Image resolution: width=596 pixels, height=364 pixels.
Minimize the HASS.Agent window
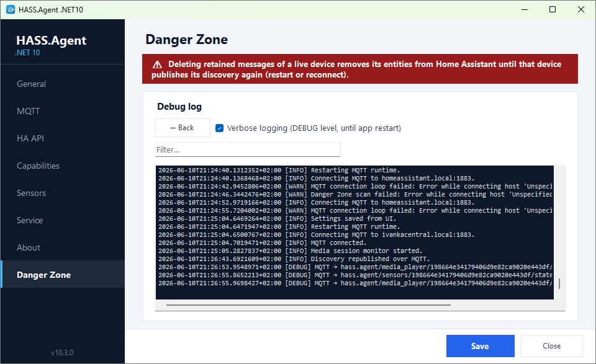pyautogui.click(x=525, y=9)
